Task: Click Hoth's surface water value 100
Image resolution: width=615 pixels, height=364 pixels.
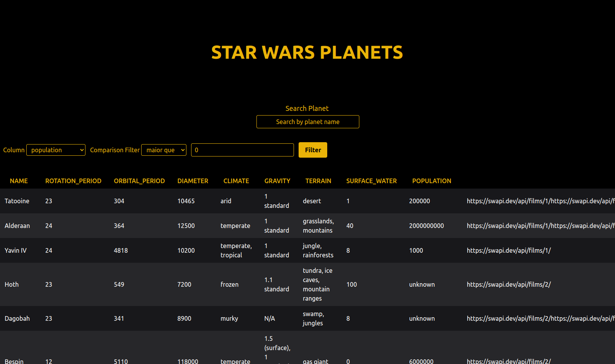Action: coord(352,284)
